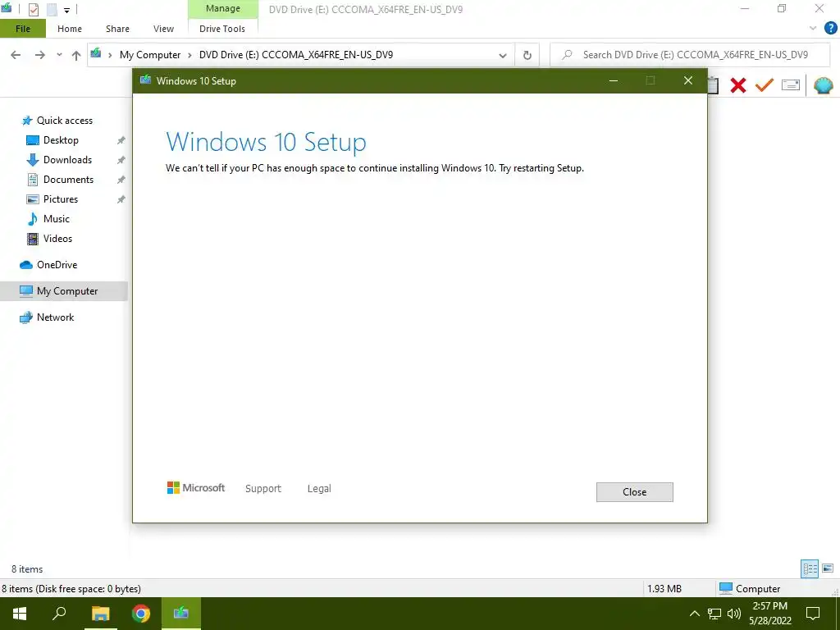Open the File tab in Explorer ribbon
Image resolution: width=840 pixels, height=630 pixels.
tap(23, 29)
